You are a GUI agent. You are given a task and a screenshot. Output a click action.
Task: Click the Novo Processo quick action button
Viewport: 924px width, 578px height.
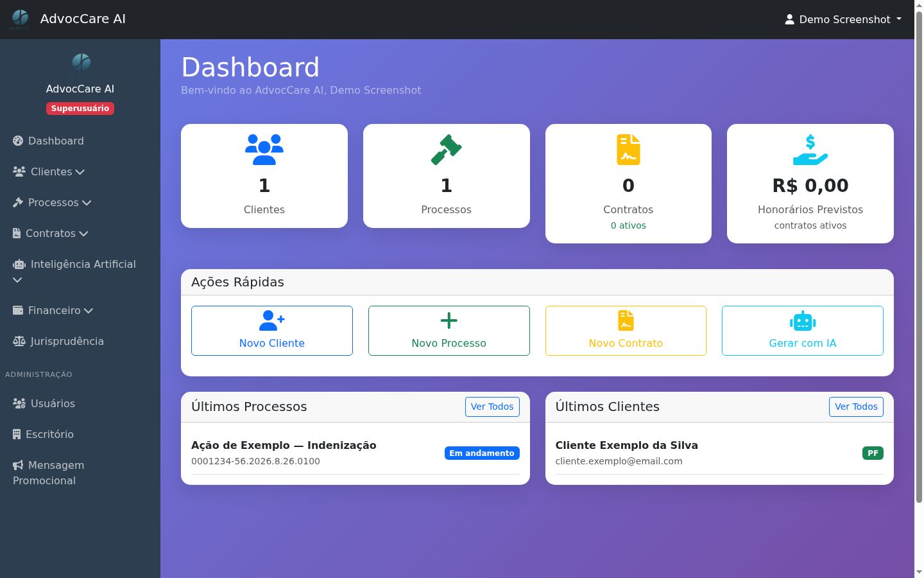pyautogui.click(x=449, y=331)
